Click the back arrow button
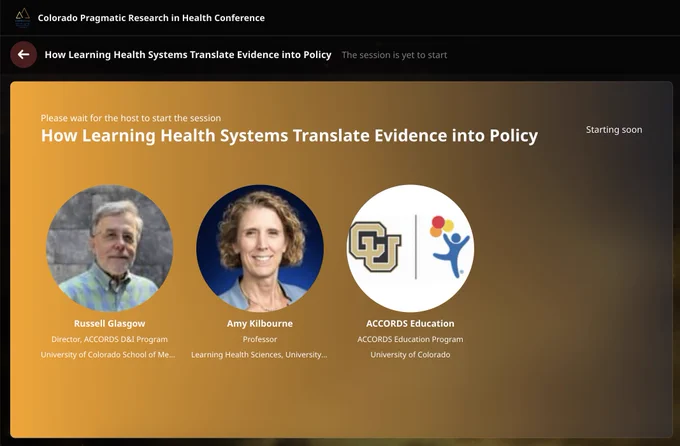Screen dimensions: 680x446 23,55
